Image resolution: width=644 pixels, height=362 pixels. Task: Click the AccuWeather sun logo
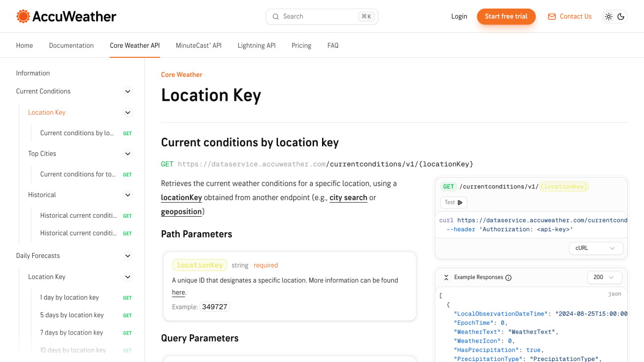(23, 16)
